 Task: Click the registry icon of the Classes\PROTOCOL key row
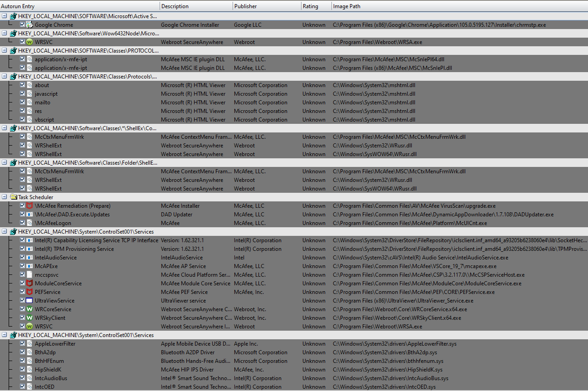13,51
